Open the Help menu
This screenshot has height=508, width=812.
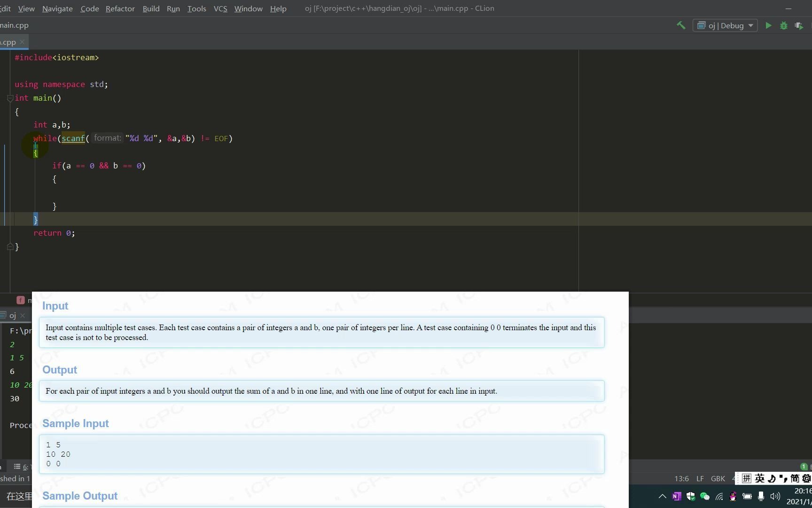pos(278,8)
